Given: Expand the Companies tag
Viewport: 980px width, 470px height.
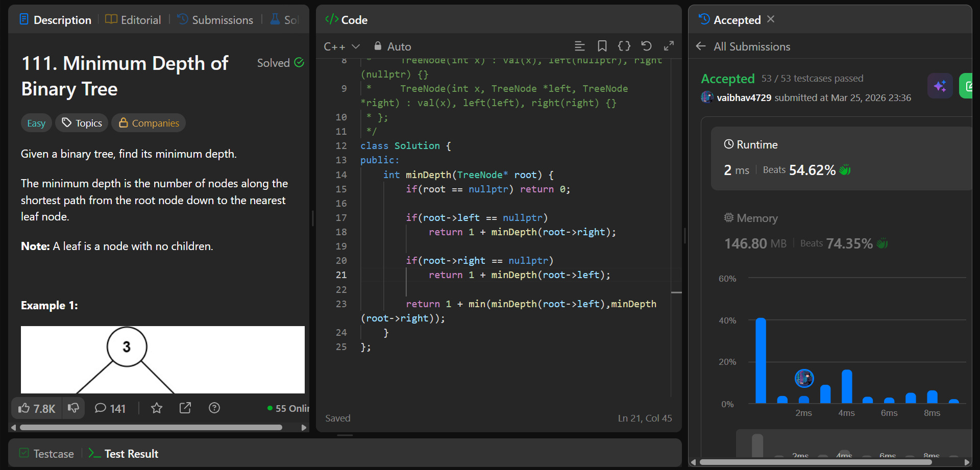Looking at the screenshot, I should 149,123.
